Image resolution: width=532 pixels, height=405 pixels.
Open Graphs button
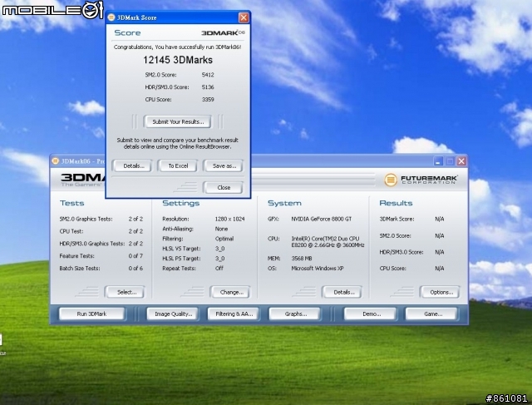tap(295, 314)
